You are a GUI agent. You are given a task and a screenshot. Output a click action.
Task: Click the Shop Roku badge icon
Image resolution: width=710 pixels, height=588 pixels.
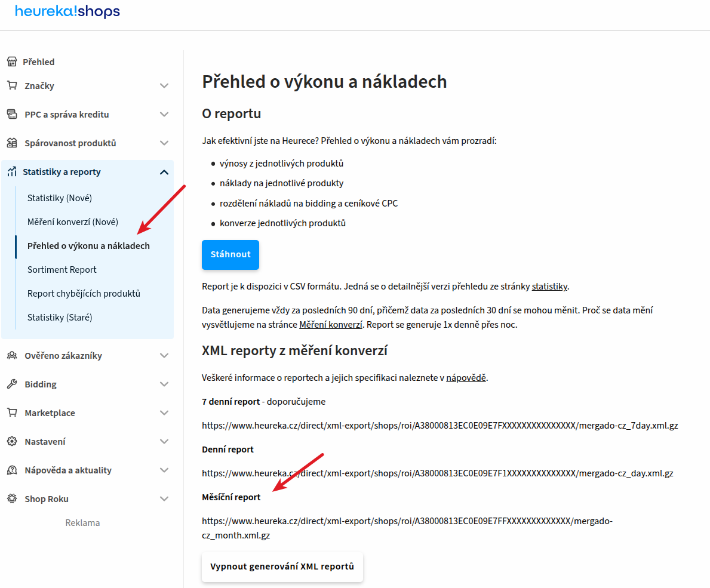(12, 498)
